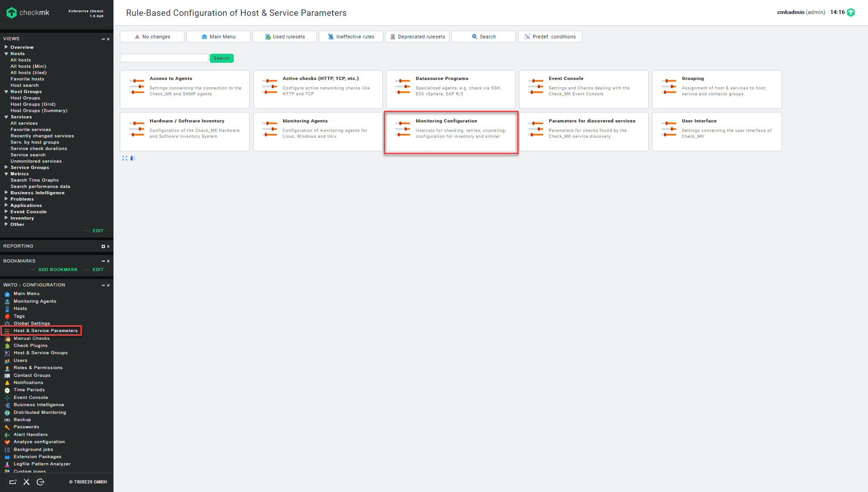
Task: Minimize the Views snapin
Action: [x=103, y=39]
